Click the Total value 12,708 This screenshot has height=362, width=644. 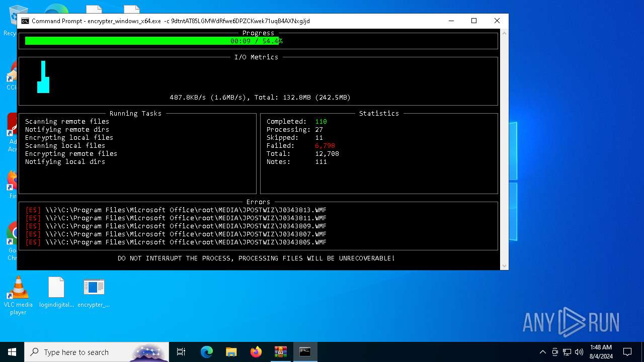click(327, 153)
